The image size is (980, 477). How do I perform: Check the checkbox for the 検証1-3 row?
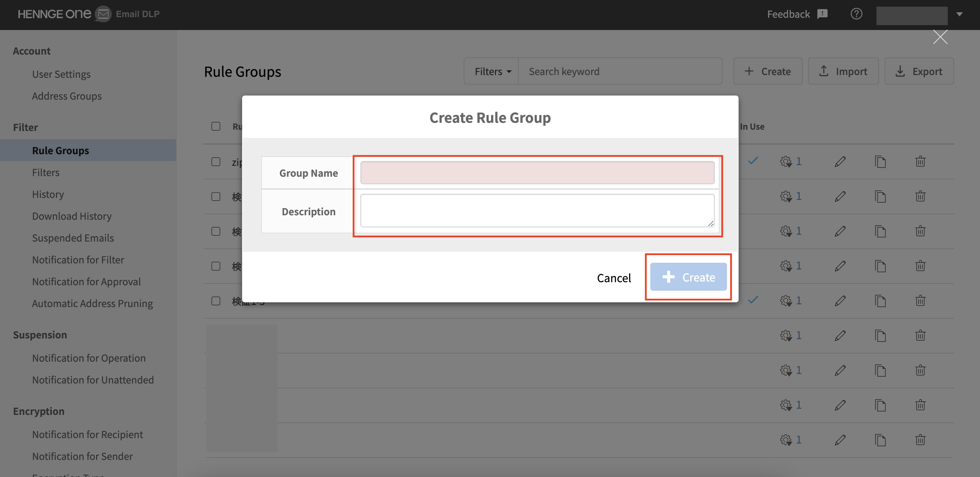pyautogui.click(x=216, y=301)
